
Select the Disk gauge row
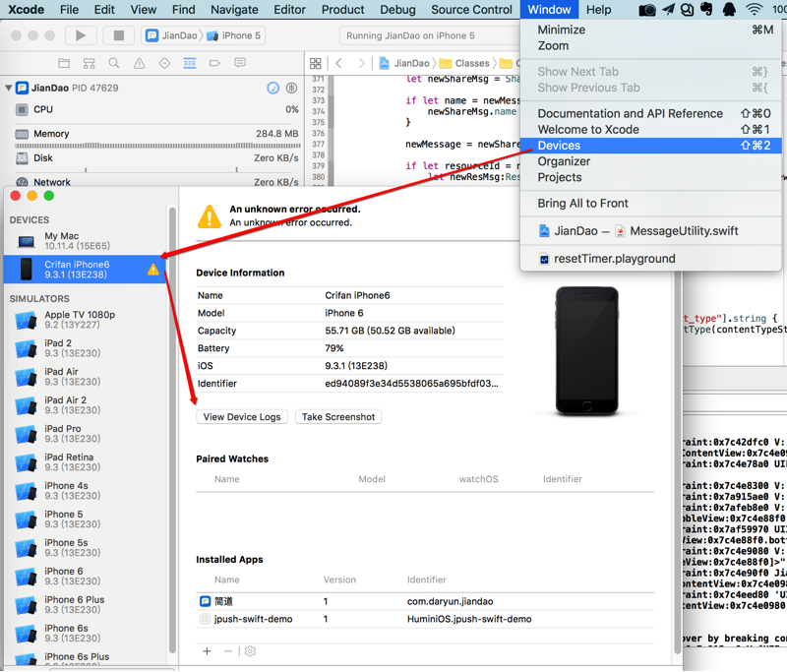(x=157, y=158)
